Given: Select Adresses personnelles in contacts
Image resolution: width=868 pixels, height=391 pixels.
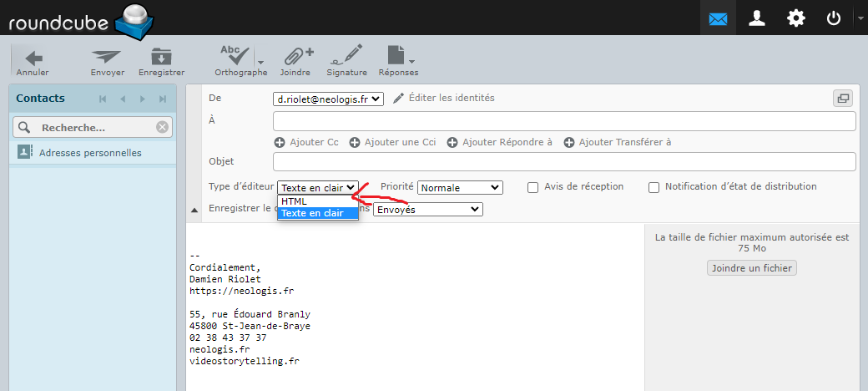Looking at the screenshot, I should coord(90,153).
